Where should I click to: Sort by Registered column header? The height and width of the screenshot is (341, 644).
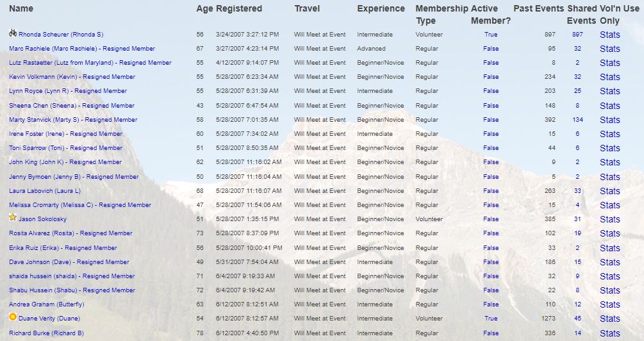tap(238, 8)
